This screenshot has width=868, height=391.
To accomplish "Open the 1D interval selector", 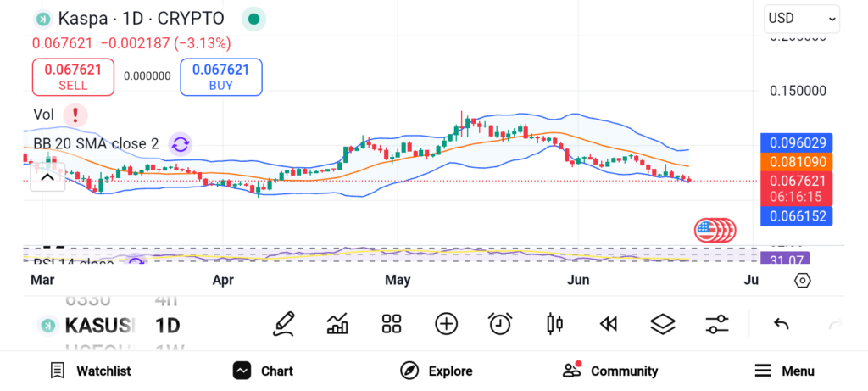I will (x=168, y=326).
